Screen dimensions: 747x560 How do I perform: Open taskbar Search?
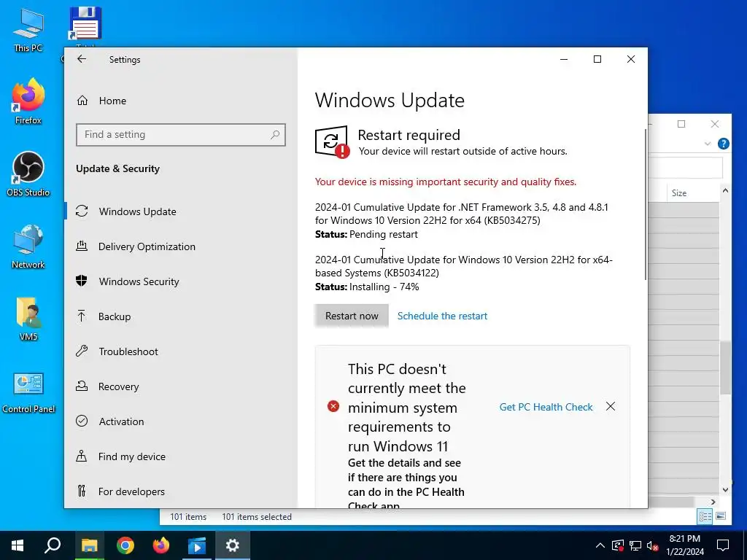pyautogui.click(x=53, y=545)
